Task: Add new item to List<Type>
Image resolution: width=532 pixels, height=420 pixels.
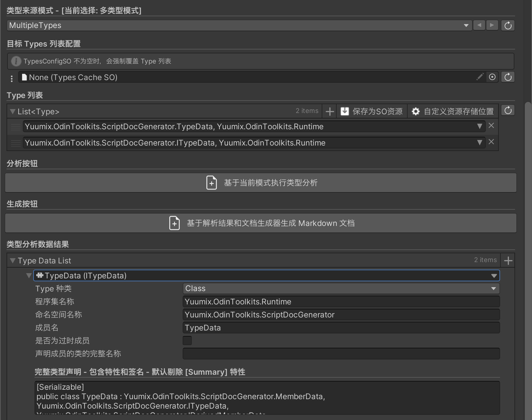Action: (329, 111)
